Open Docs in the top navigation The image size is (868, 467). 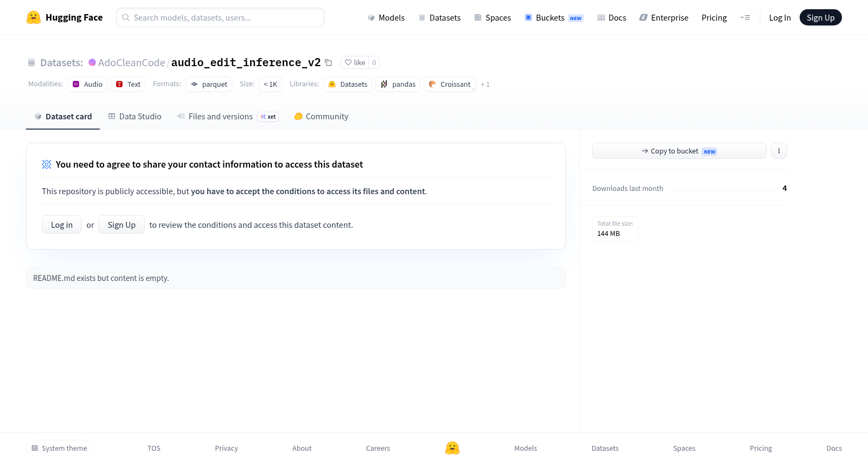[611, 17]
